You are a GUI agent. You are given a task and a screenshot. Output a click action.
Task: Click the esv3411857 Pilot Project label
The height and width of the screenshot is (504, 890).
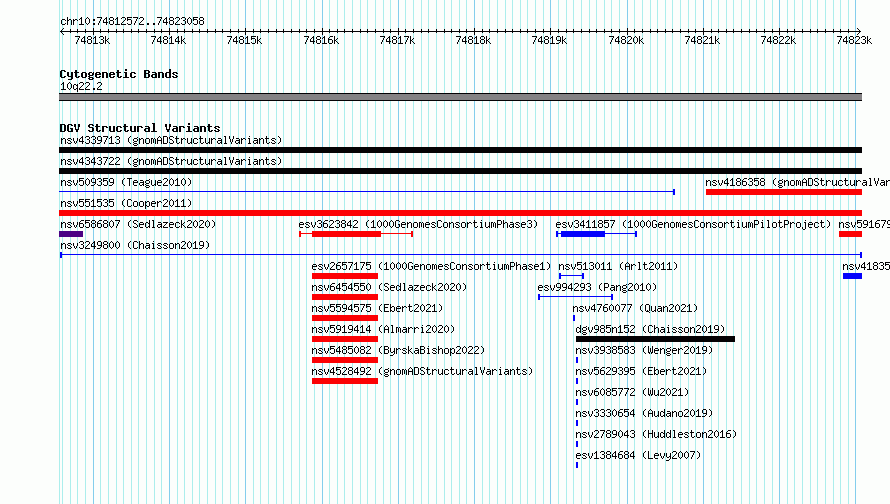[692, 224]
